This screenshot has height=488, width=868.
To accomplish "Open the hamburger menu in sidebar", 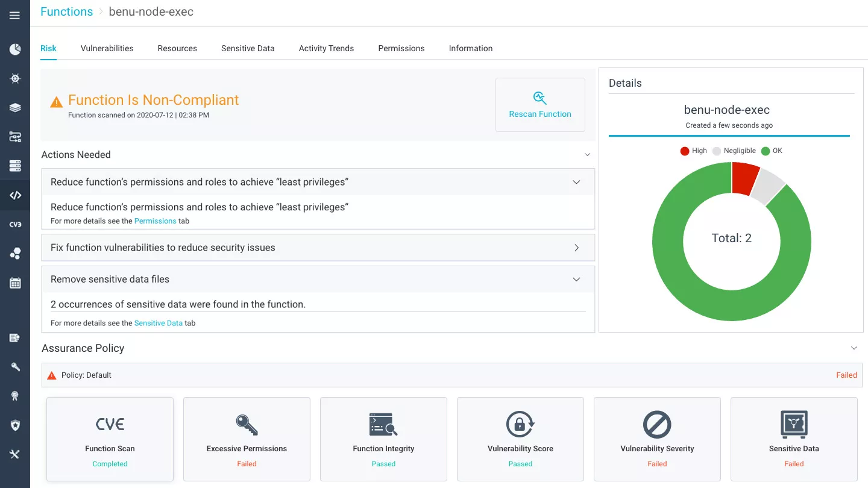I will [15, 16].
